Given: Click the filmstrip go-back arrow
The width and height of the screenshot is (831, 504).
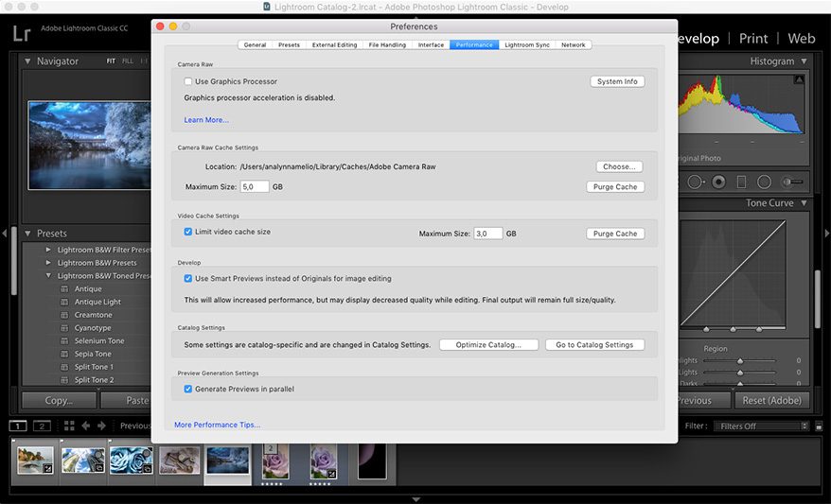Looking at the screenshot, I should 86,426.
